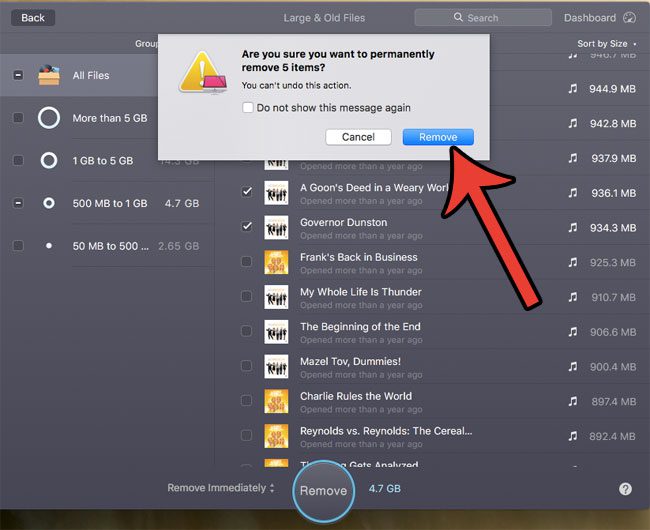The width and height of the screenshot is (650, 530).
Task: Open the Dashboard gauge icon
Action: 629,18
